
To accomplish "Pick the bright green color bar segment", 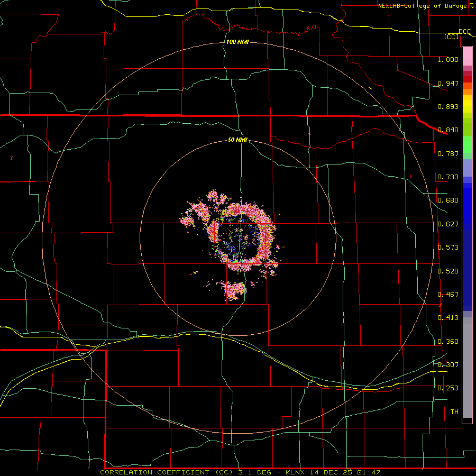I will coord(467,144).
